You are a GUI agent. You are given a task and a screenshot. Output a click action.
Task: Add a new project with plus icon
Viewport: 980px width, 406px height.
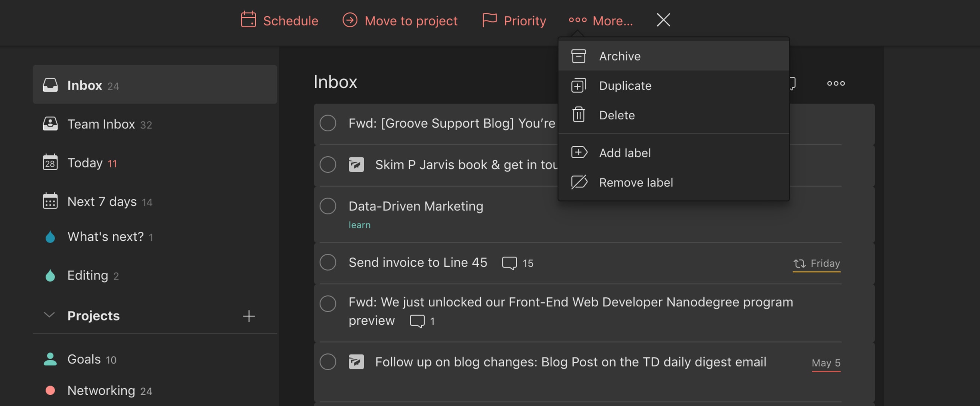tap(249, 316)
